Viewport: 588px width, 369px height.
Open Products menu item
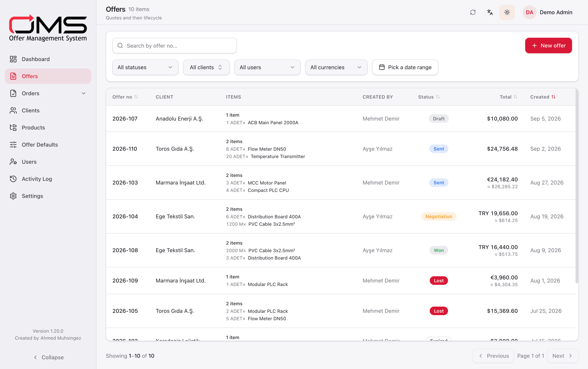[x=48, y=127]
